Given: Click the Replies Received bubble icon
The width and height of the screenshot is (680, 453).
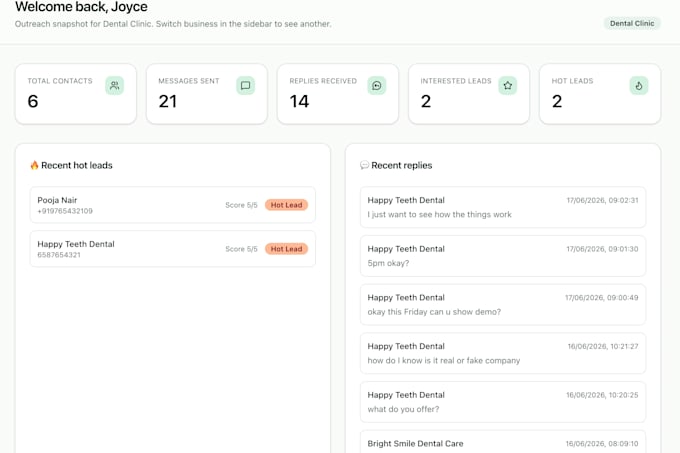Looking at the screenshot, I should [x=377, y=85].
